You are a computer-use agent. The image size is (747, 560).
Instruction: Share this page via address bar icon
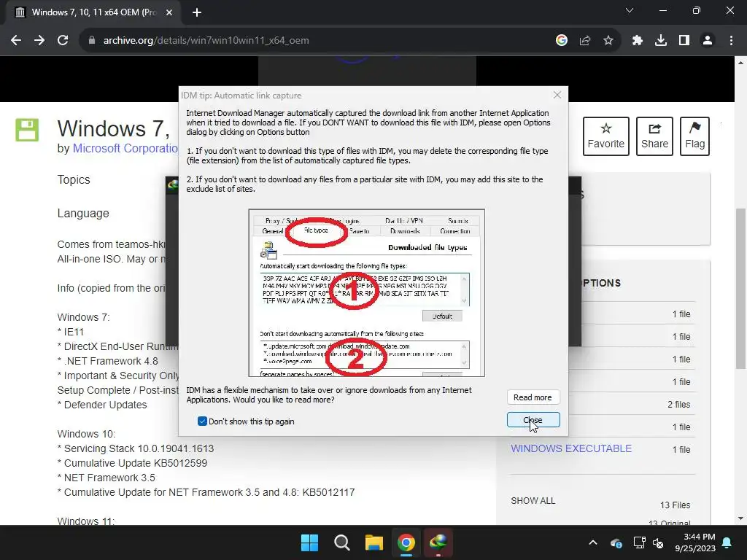(585, 41)
